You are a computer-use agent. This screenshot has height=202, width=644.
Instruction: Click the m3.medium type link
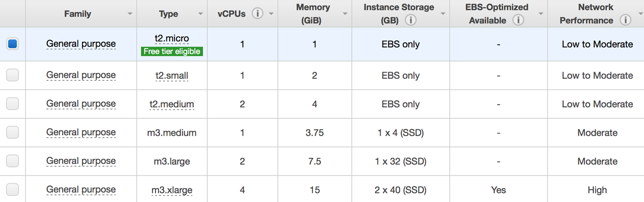coord(172,133)
